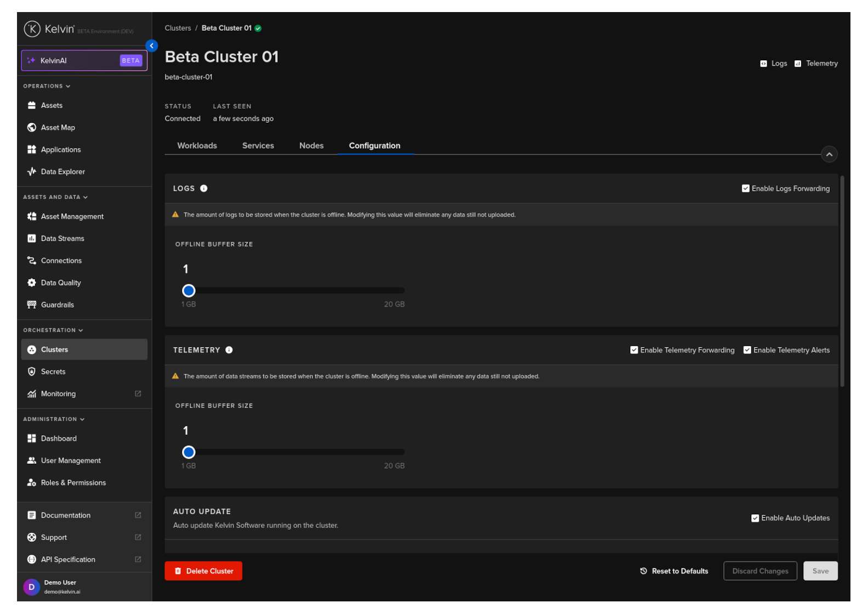Click the Guardrails icon in sidebar
Viewport: 868px width, 614px height.
(x=32, y=305)
